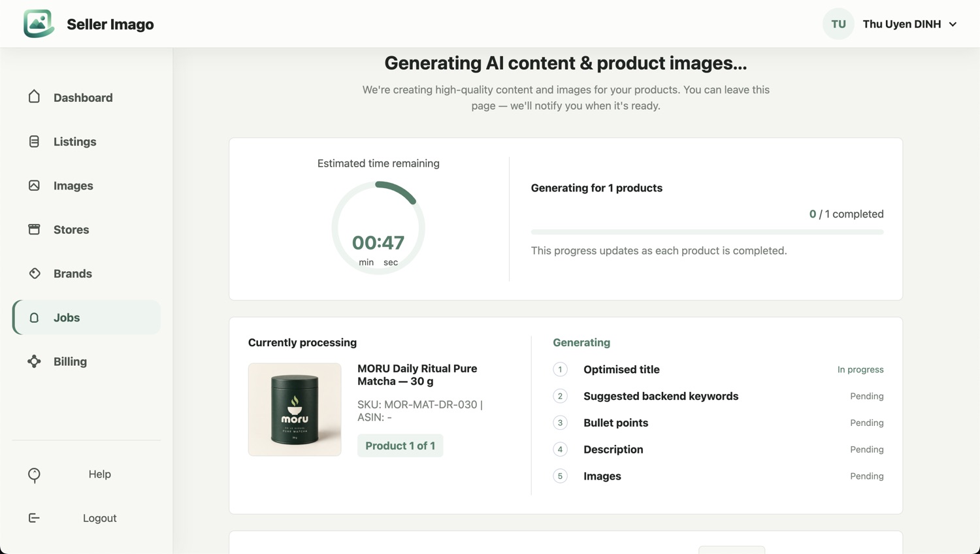The width and height of the screenshot is (980, 554).
Task: Click the Seller Imago logo icon
Action: point(39,24)
